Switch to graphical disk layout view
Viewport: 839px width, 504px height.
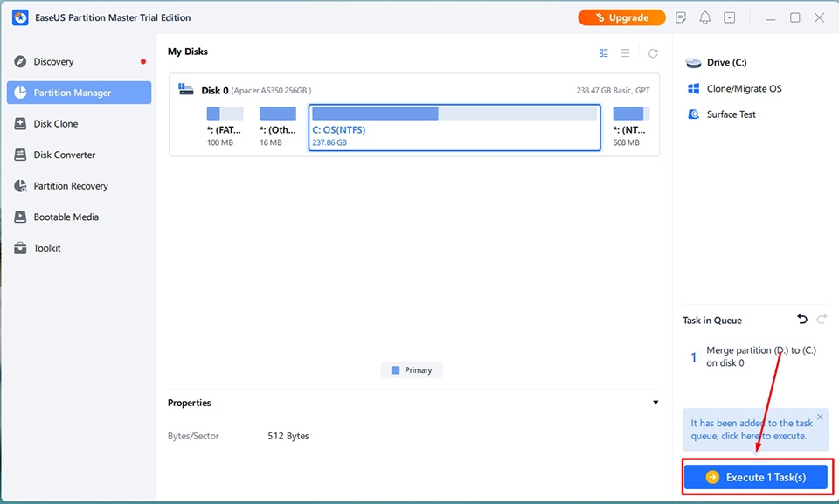[604, 53]
